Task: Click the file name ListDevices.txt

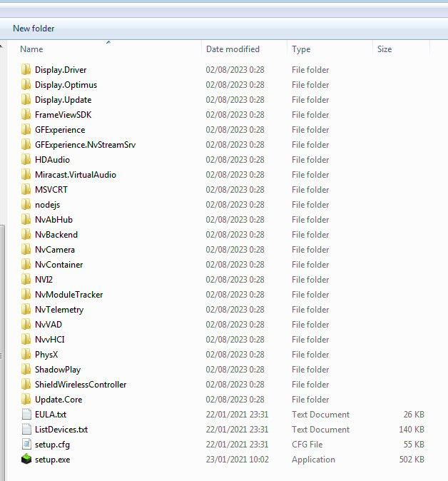Action: [61, 430]
